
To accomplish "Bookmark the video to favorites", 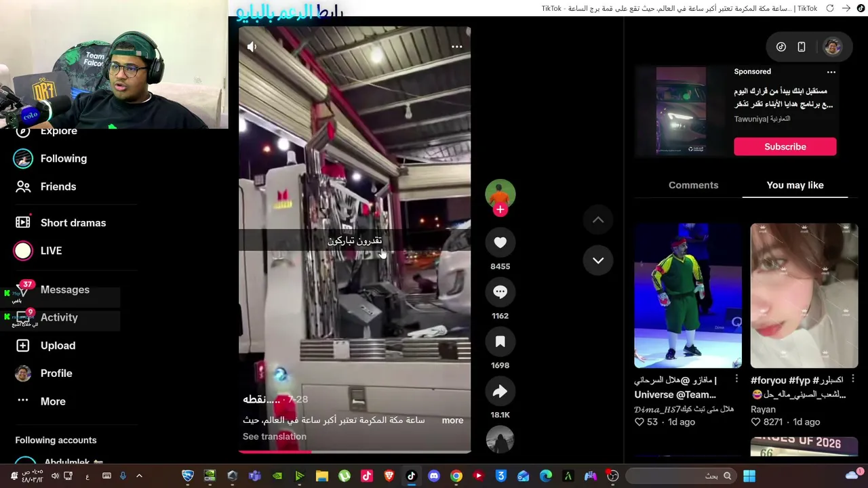I will pos(500,342).
